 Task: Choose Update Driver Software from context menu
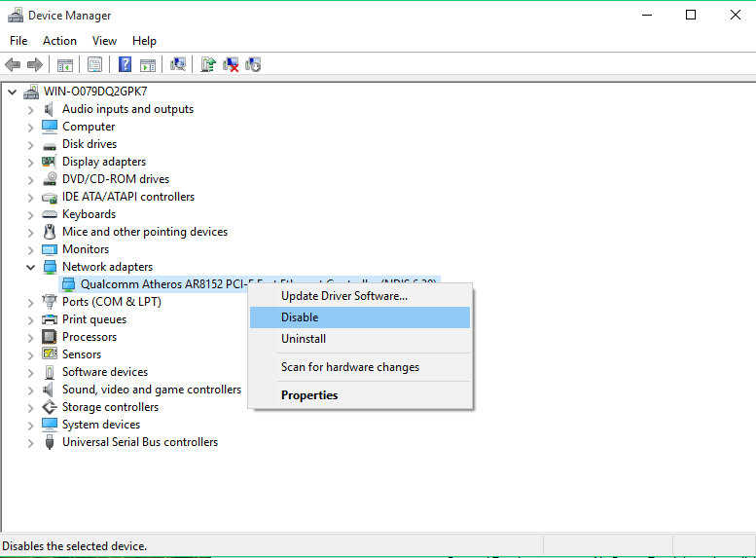coord(360,296)
